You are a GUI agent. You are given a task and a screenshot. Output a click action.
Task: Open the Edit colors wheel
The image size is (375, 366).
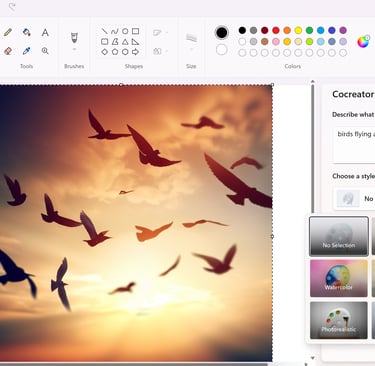click(x=363, y=42)
